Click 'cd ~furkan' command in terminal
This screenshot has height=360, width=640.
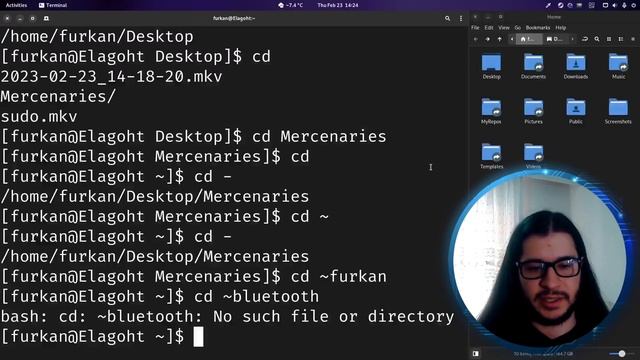[x=339, y=277]
